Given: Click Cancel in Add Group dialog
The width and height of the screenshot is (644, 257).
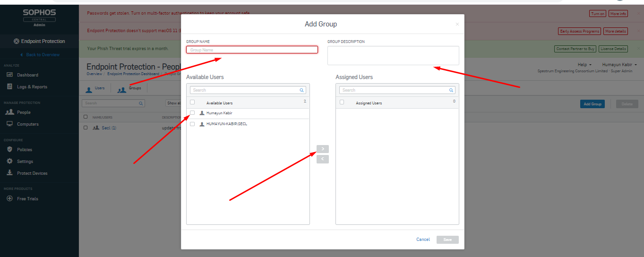Looking at the screenshot, I should (423, 240).
